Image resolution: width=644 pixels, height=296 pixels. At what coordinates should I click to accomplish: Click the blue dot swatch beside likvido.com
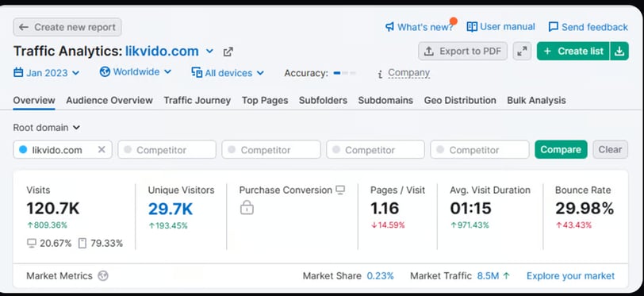tap(23, 150)
